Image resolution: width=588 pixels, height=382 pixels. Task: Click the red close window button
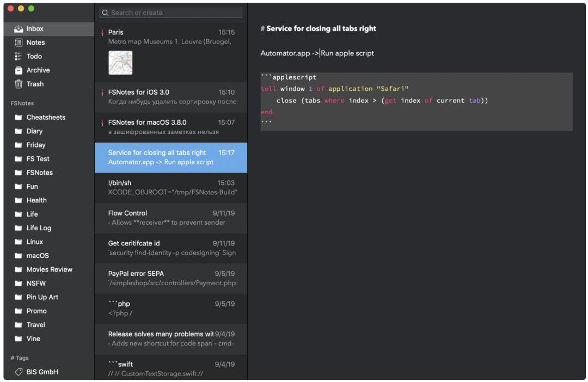[10, 8]
